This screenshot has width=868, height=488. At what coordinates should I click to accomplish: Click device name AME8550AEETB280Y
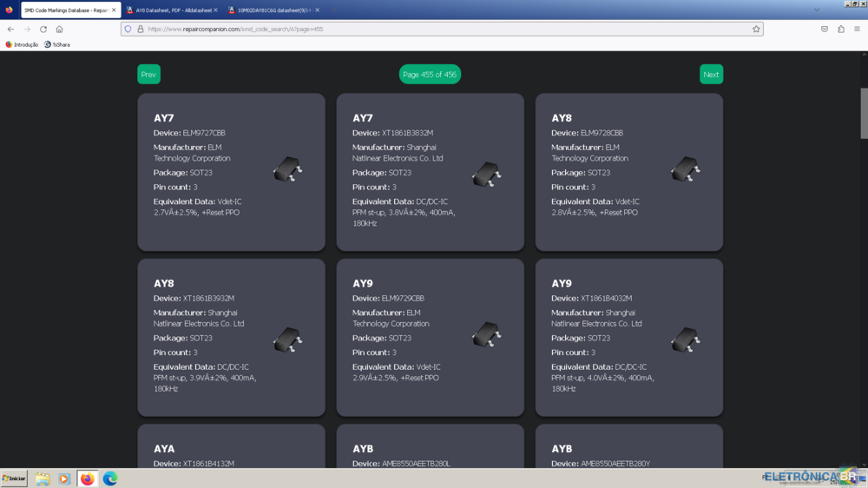tap(615, 464)
